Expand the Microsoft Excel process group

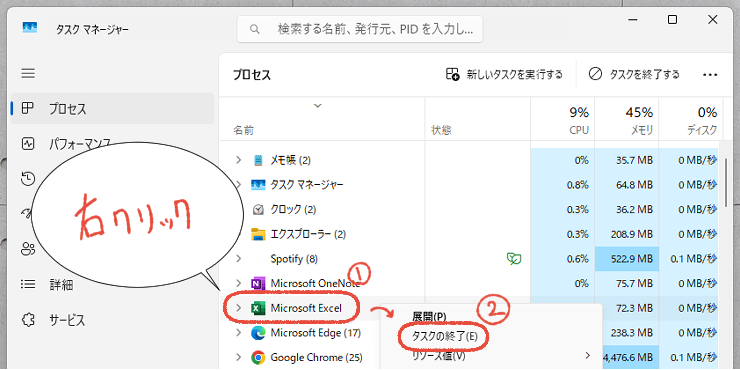(x=239, y=308)
